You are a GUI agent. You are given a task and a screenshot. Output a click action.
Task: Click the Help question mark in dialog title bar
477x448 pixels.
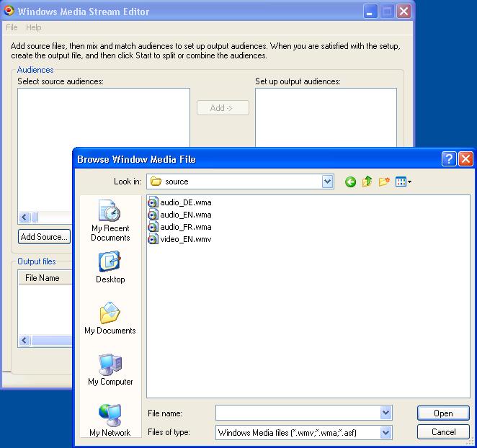(449, 159)
